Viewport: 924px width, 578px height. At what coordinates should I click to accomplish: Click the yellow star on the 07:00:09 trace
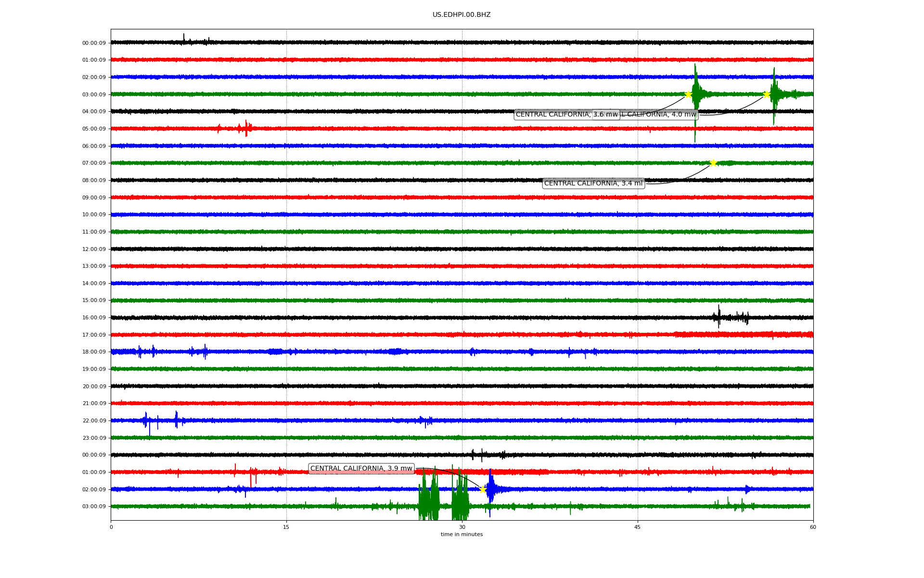(x=713, y=163)
